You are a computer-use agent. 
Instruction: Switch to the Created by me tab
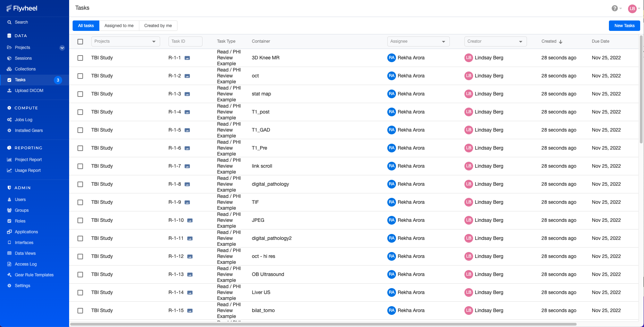(158, 25)
